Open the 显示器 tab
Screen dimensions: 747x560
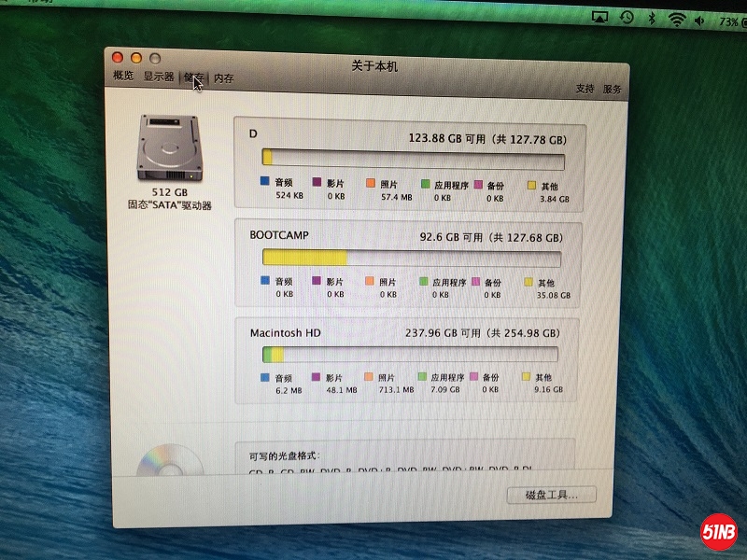tap(159, 77)
